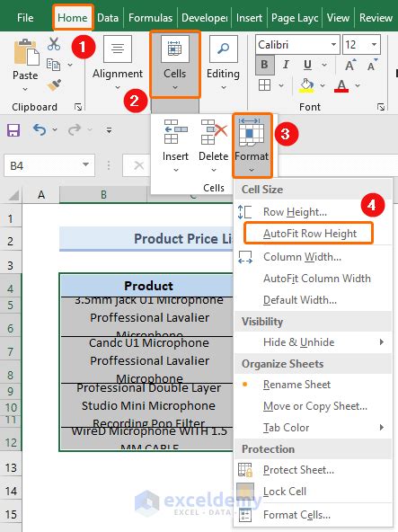Toggle Italic formatting button
The width and height of the screenshot is (398, 532).
(286, 65)
